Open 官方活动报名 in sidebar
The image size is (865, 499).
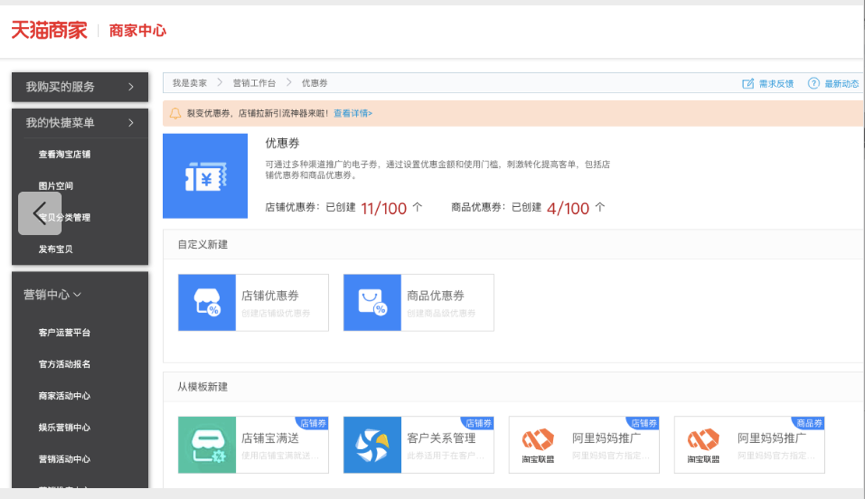pyautogui.click(x=64, y=364)
